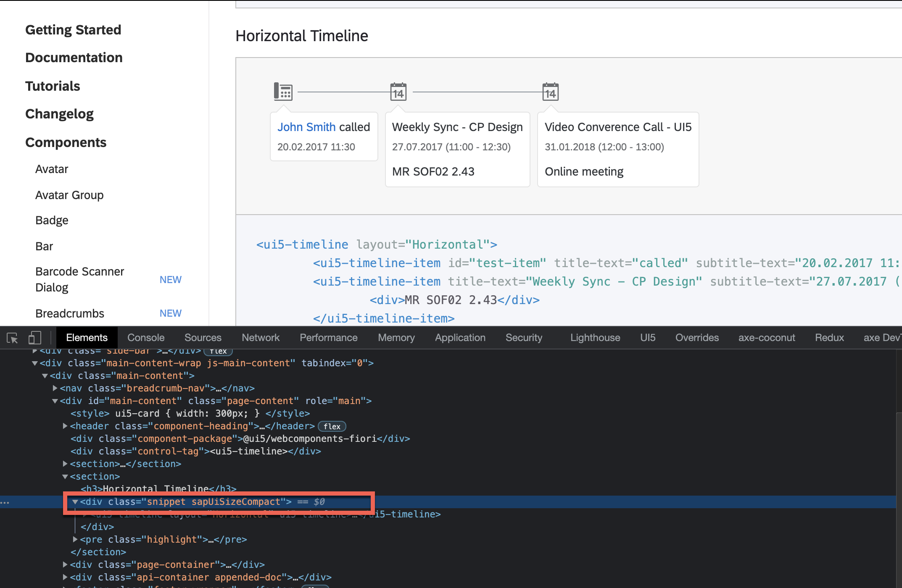
Task: Open the Changelog page from the sidebar
Action: [x=59, y=113]
